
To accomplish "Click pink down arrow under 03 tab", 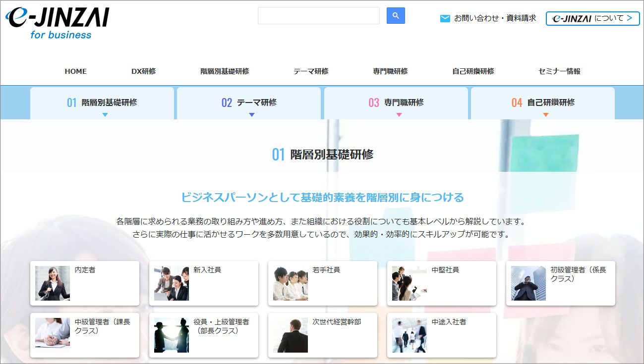I will tap(399, 115).
